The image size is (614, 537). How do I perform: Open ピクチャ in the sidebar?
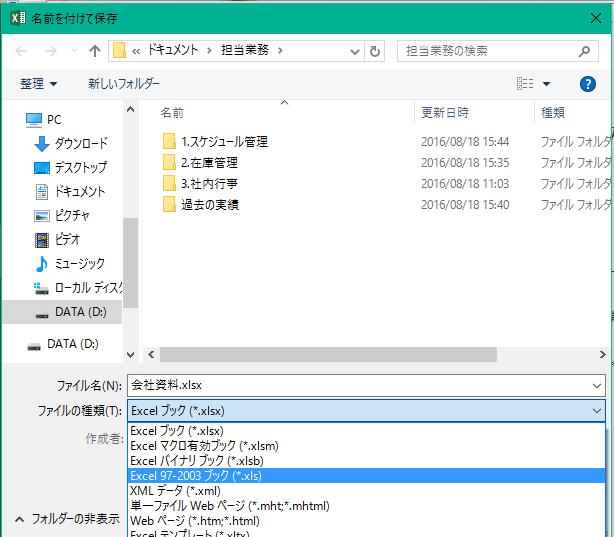pyautogui.click(x=62, y=215)
